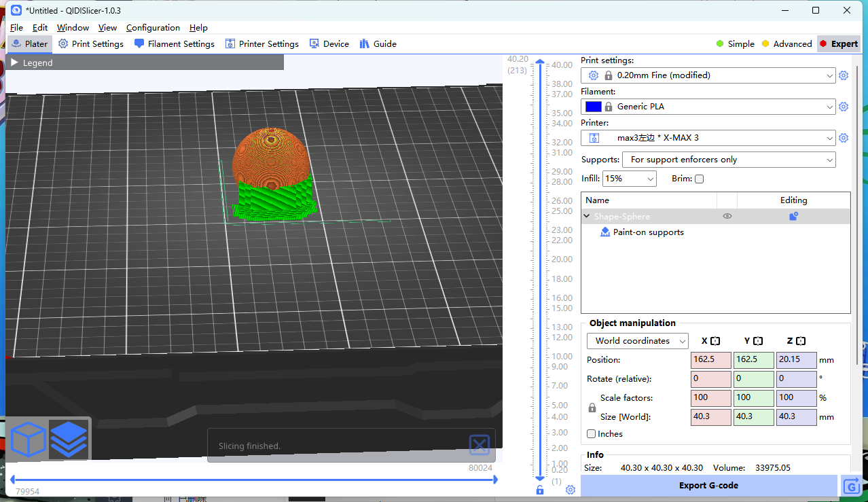868x502 pixels.
Task: Click the send G-code icon beside Export
Action: 852,486
